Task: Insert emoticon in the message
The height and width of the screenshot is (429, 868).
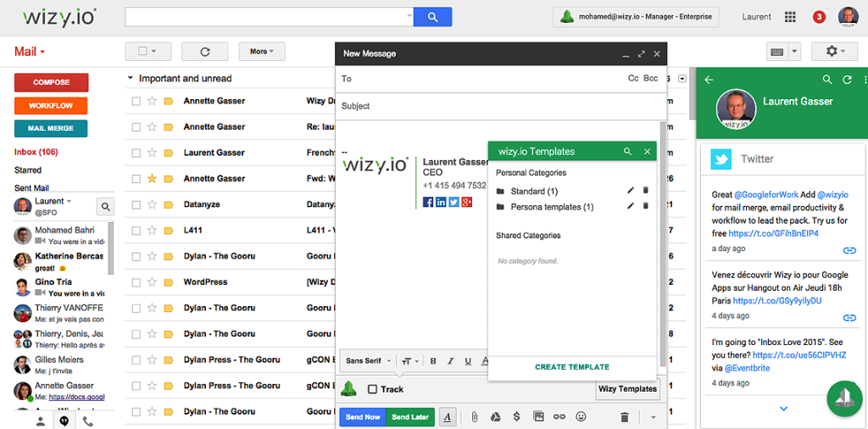Action: tap(581, 417)
